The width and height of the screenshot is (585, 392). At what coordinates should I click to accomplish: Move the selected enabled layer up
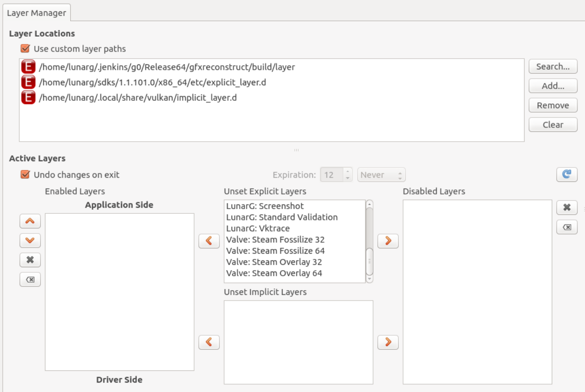click(x=30, y=221)
